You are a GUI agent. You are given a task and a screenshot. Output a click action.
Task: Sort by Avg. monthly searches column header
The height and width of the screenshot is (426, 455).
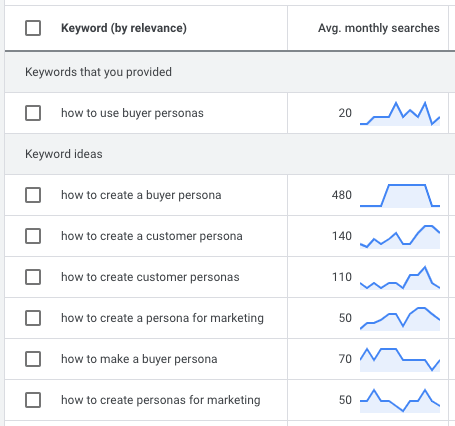click(379, 28)
